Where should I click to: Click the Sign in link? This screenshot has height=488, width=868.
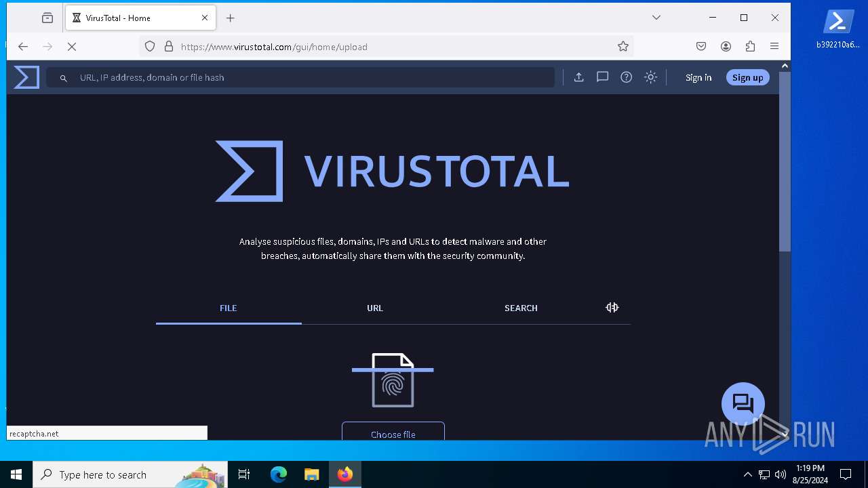coord(698,77)
